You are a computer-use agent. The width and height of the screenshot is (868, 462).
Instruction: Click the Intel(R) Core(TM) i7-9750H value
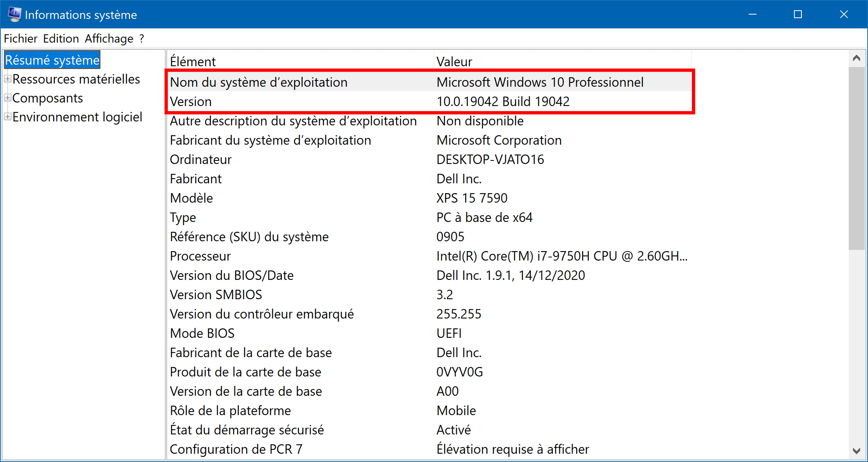tap(562, 256)
